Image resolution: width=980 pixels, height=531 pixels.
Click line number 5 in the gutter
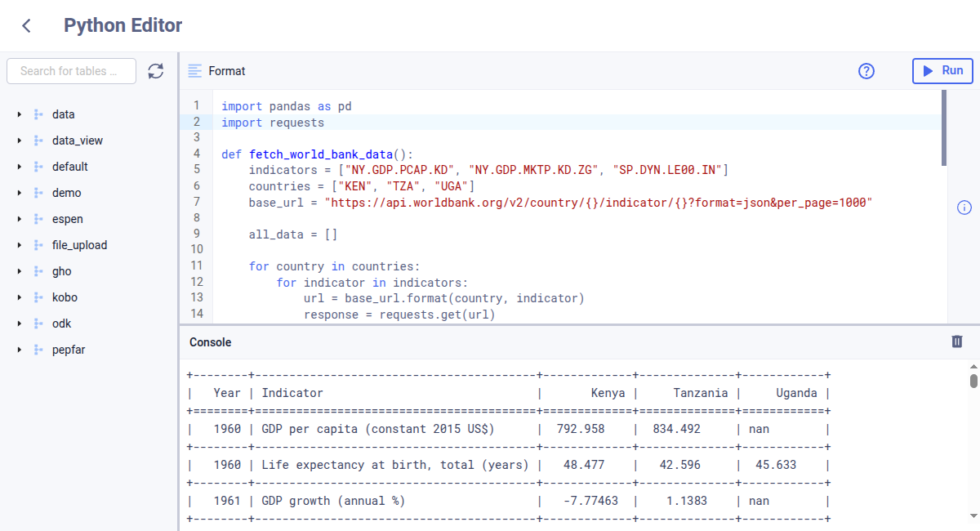[x=197, y=168]
